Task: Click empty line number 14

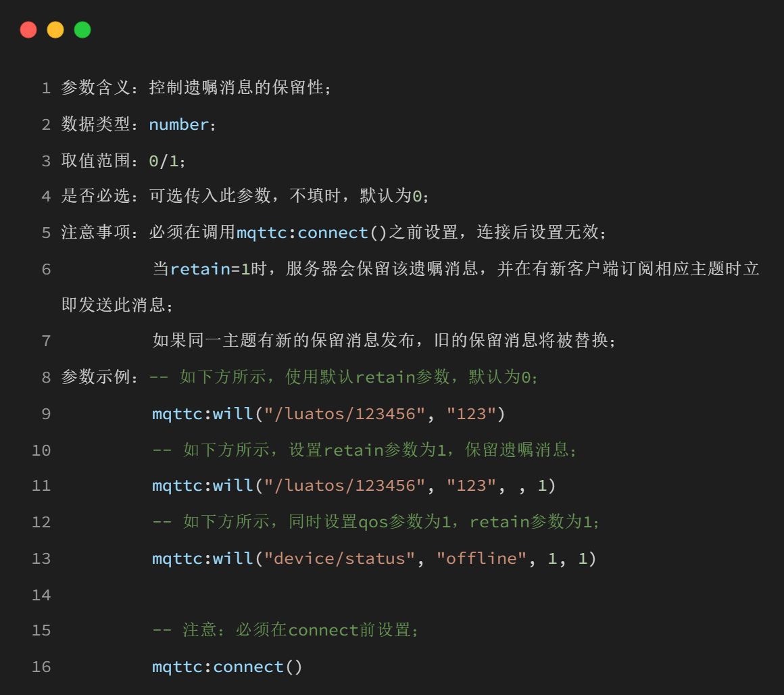Action: tap(41, 595)
